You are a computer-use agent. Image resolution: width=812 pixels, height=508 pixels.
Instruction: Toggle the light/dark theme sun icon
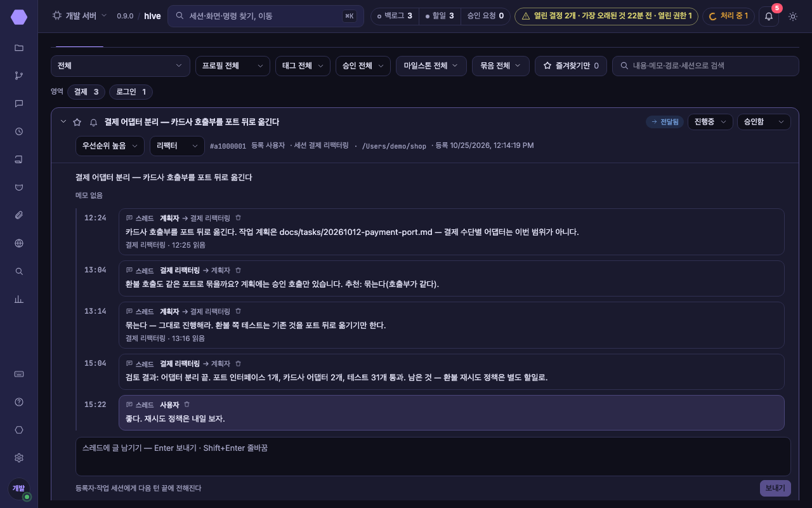[793, 16]
